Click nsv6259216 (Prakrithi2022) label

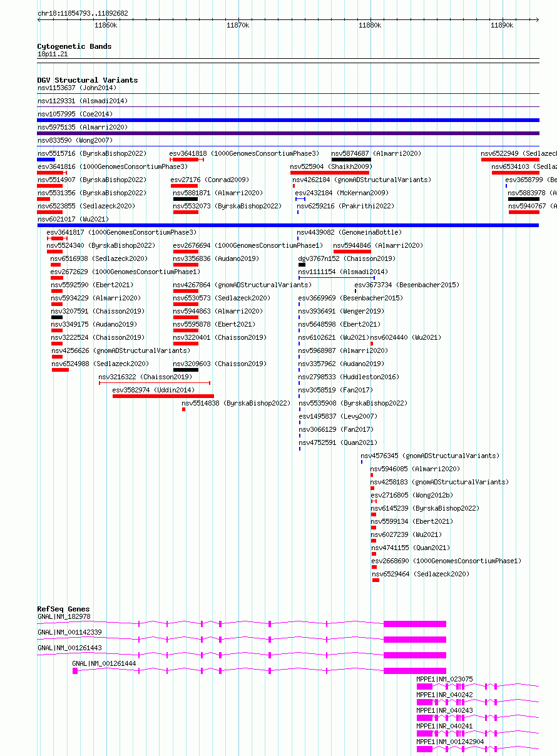(345, 206)
